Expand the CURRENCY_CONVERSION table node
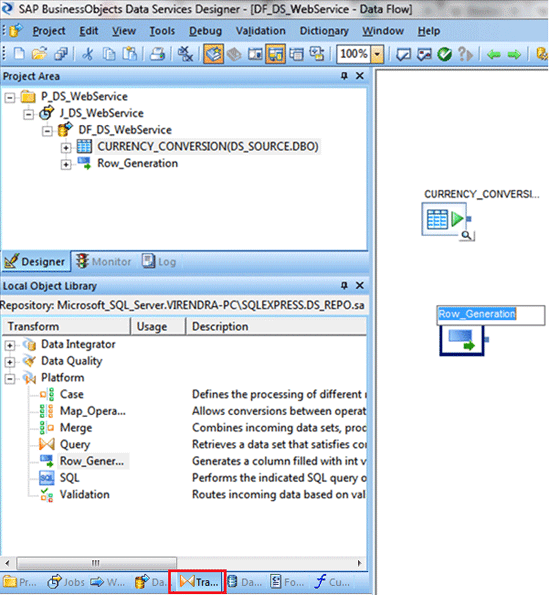Viewport: 550px width, 595px height. pos(66,148)
